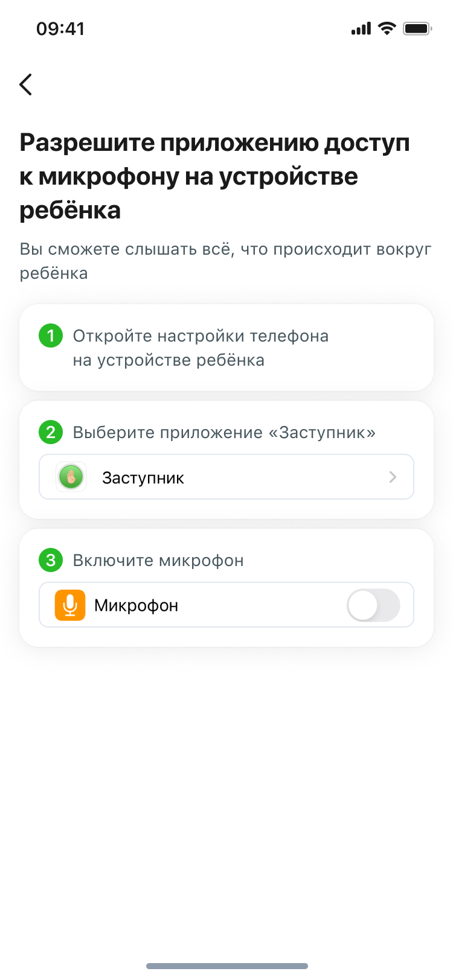Tap the green step 2 number badge
Screen dimensions: 453x980
[51, 432]
